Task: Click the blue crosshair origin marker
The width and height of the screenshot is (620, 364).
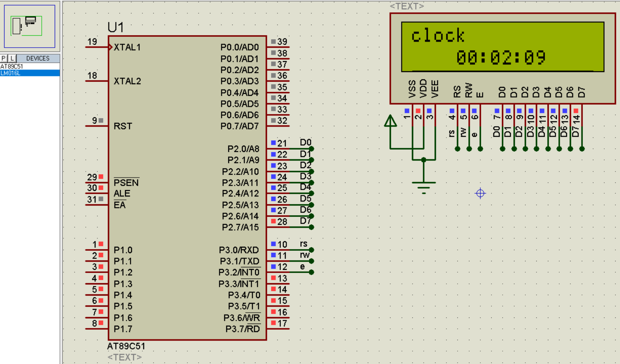Action: point(480,193)
